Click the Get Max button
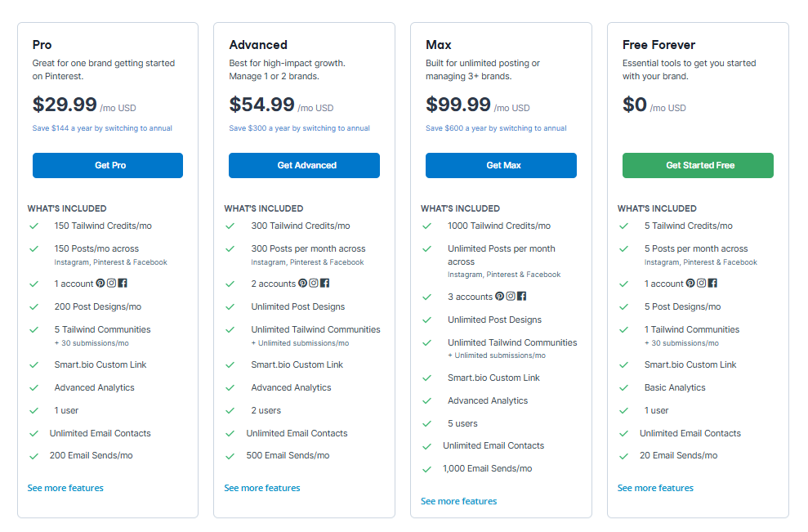 click(x=501, y=165)
